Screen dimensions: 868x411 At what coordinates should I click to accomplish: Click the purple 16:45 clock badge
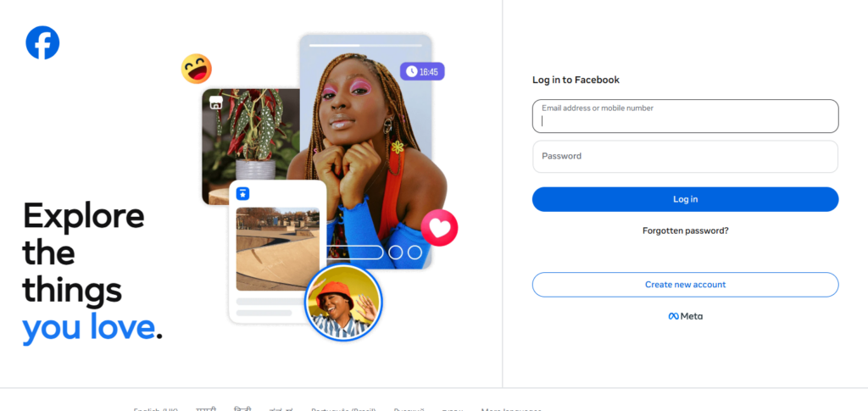pyautogui.click(x=422, y=71)
